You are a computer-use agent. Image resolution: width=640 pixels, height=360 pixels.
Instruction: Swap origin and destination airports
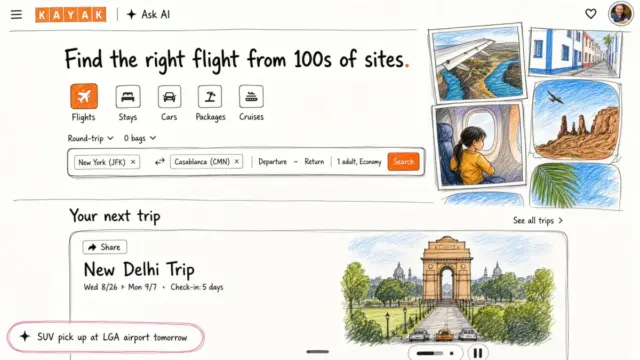point(160,162)
